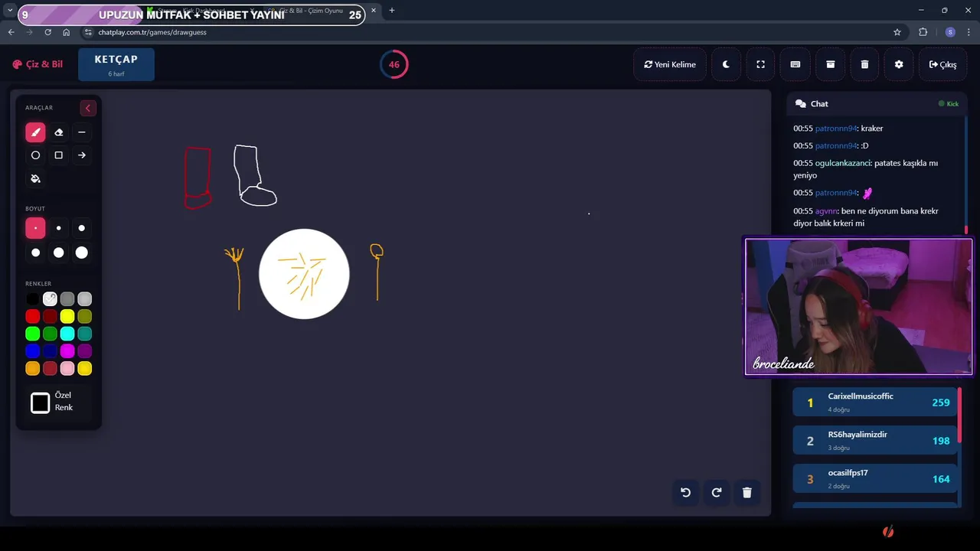Viewport: 980px width, 551px height.
Task: Select Carixellmusicoffic leaderboard row
Action: coord(875,402)
